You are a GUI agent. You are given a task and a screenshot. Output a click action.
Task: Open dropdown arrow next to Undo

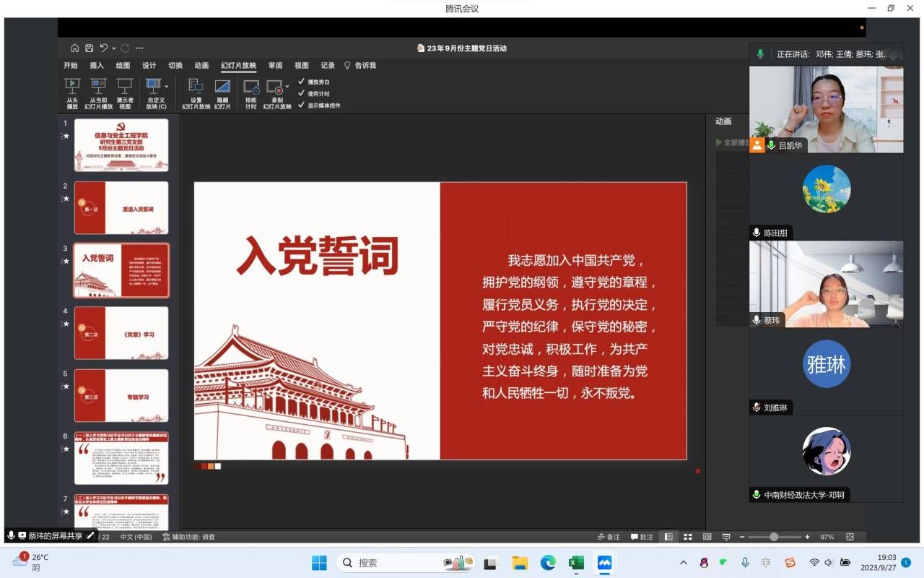(113, 48)
